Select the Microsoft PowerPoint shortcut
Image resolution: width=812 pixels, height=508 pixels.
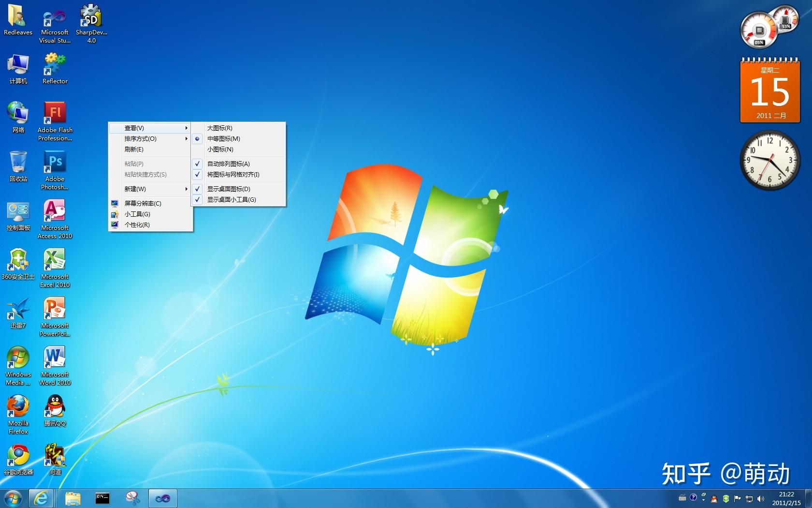click(x=55, y=317)
